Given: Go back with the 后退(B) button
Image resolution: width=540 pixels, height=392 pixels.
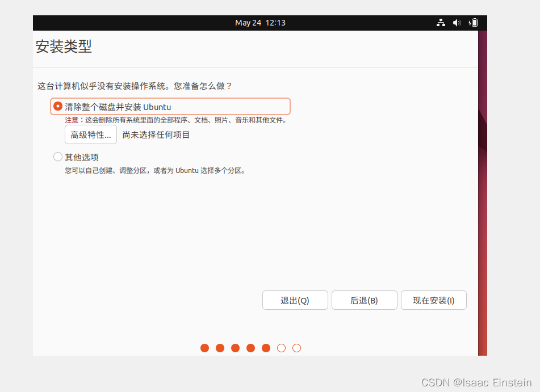Looking at the screenshot, I should 365,300.
